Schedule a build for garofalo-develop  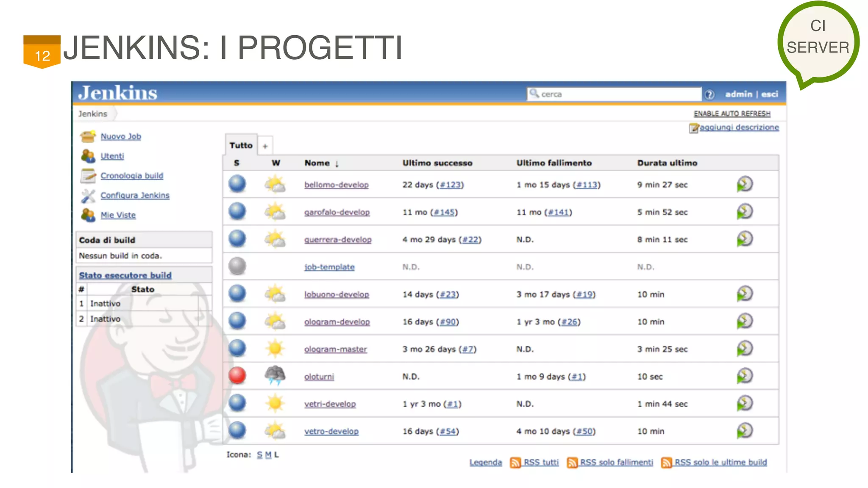click(x=744, y=212)
